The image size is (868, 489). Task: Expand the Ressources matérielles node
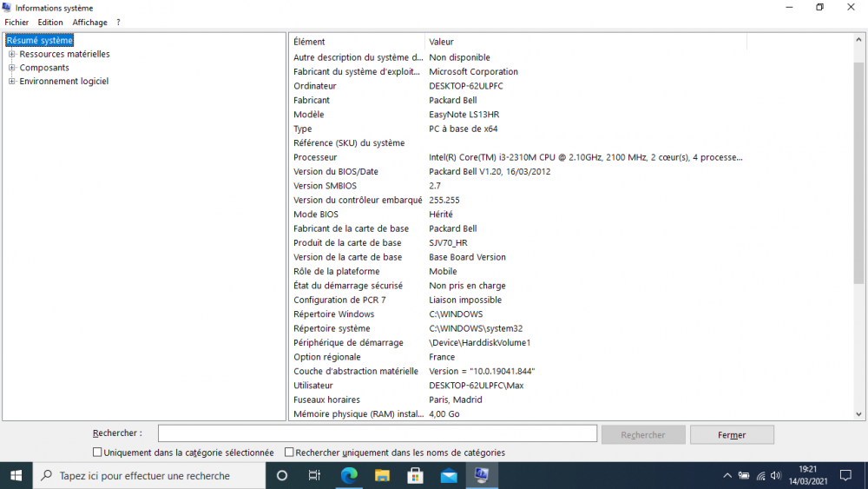[x=11, y=54]
